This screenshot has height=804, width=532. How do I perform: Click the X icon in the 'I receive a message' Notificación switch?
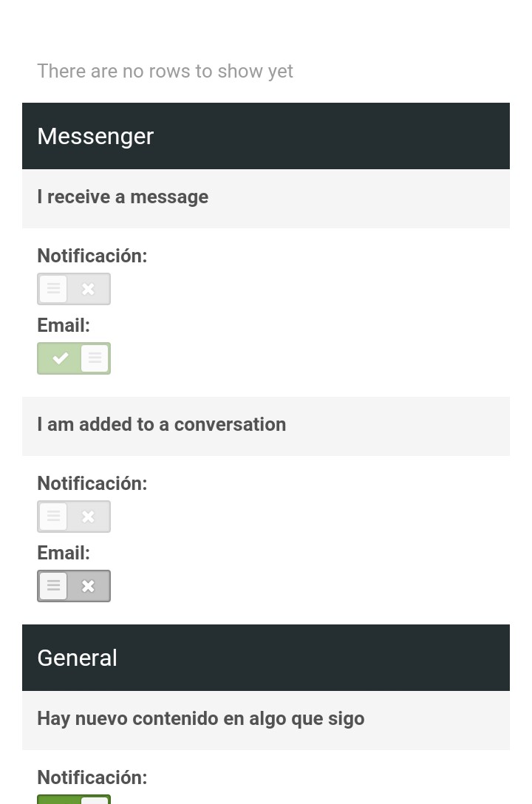click(88, 289)
